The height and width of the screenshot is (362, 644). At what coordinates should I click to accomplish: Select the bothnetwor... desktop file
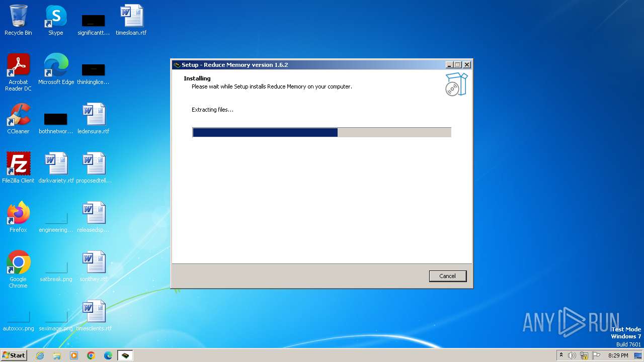tap(56, 123)
